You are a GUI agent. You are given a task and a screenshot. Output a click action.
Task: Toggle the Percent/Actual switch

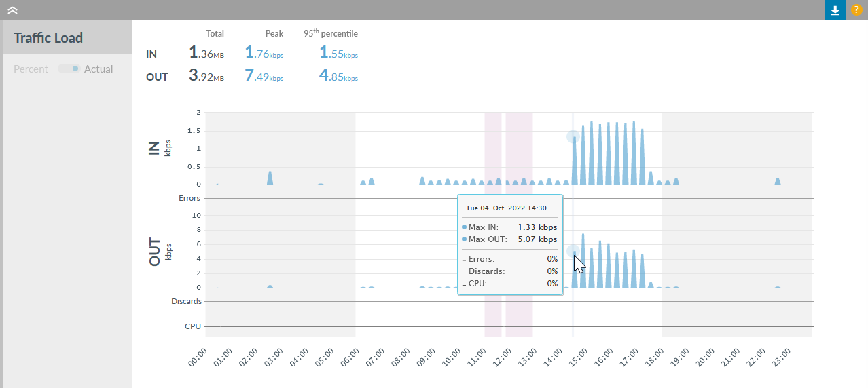point(69,69)
